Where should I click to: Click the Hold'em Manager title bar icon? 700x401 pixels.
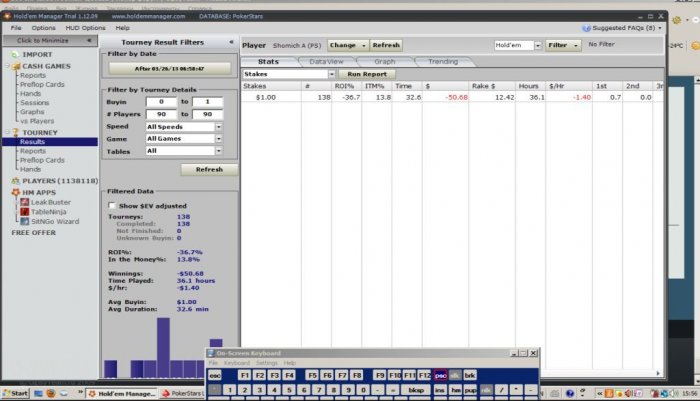[x=7, y=16]
